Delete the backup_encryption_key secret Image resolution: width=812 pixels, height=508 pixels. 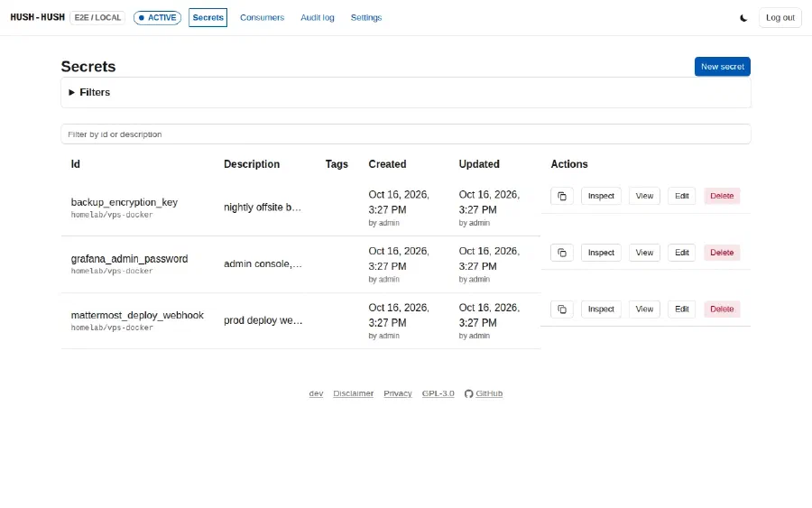tap(722, 197)
